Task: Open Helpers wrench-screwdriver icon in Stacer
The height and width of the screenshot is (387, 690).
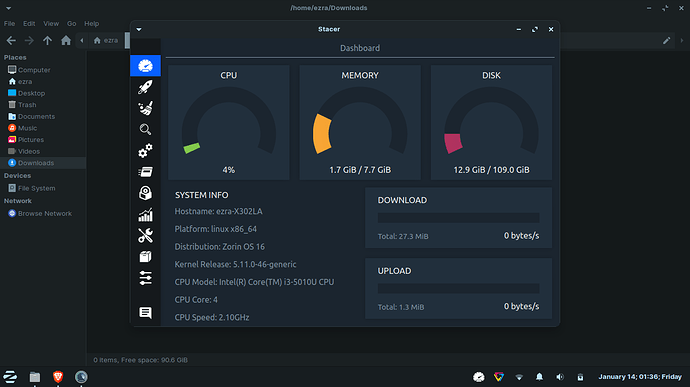Action: click(x=145, y=236)
